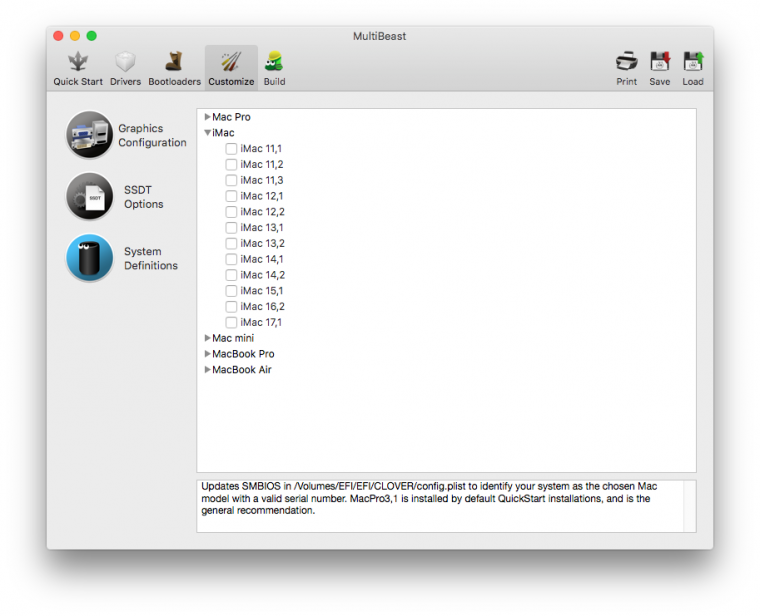760x616 pixels.
Task: Click the Bootloaders tab label
Action: click(x=174, y=82)
